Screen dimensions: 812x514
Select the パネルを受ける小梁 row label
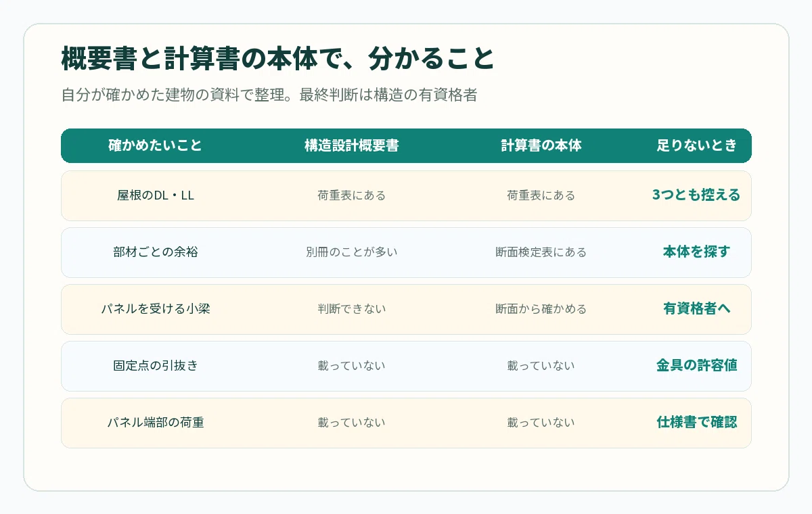[x=155, y=309]
